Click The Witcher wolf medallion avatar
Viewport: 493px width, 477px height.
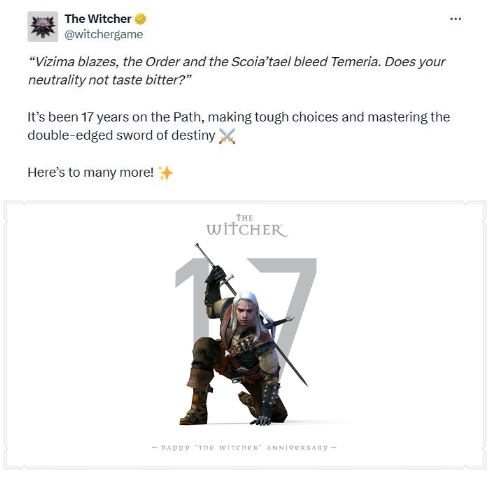(x=43, y=27)
